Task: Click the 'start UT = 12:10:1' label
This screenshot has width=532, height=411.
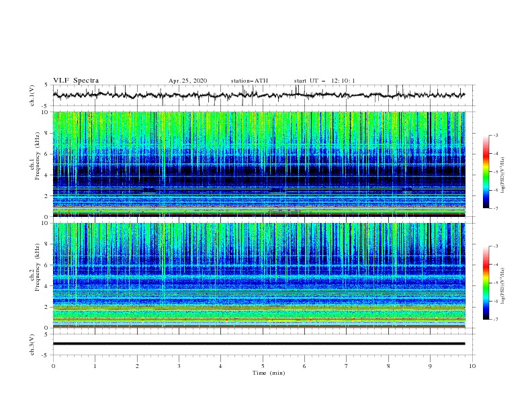Action: [x=324, y=81]
